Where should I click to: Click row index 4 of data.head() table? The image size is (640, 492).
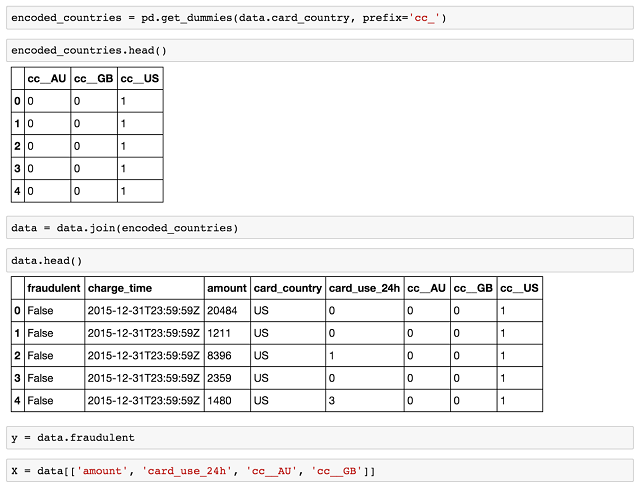[x=17, y=401]
